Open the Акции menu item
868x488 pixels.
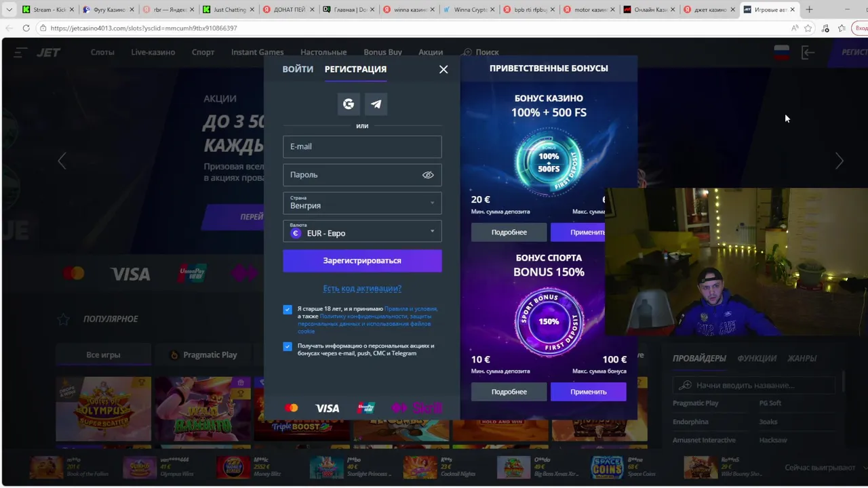(x=431, y=52)
